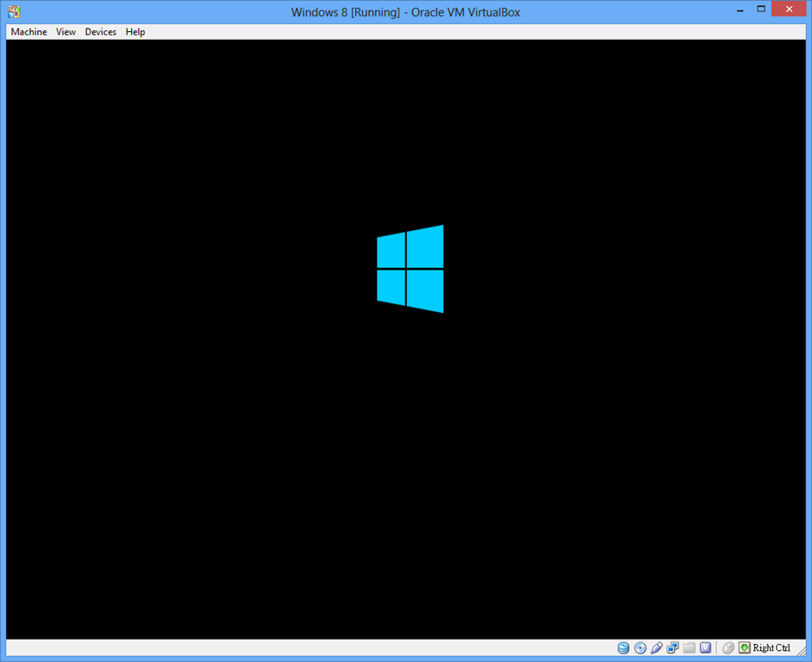
Task: Click the window resize grip corner
Action: [801, 651]
